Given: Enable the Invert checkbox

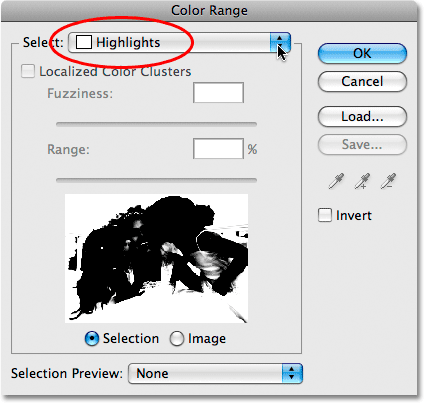Looking at the screenshot, I should [325, 215].
